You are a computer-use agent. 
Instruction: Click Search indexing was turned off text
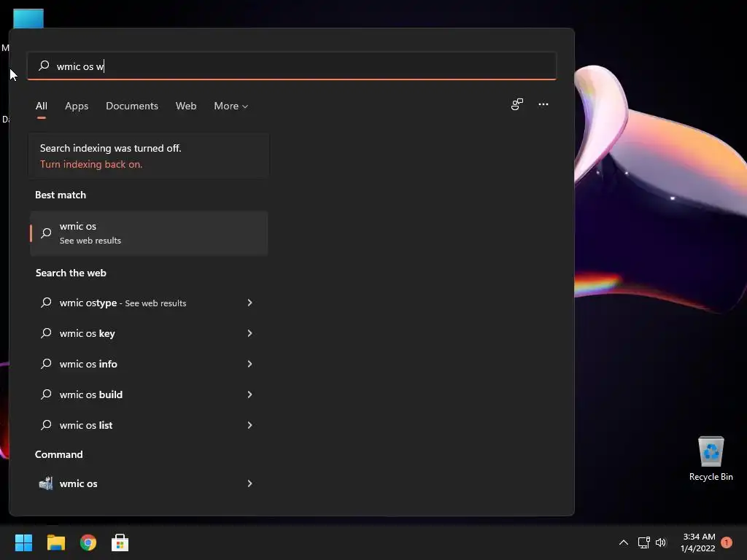[111, 148]
